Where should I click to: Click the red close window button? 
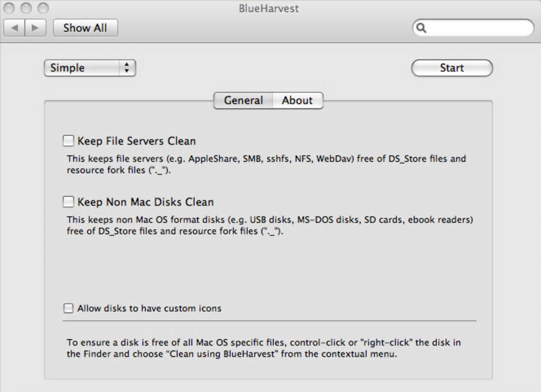pyautogui.click(x=9, y=8)
